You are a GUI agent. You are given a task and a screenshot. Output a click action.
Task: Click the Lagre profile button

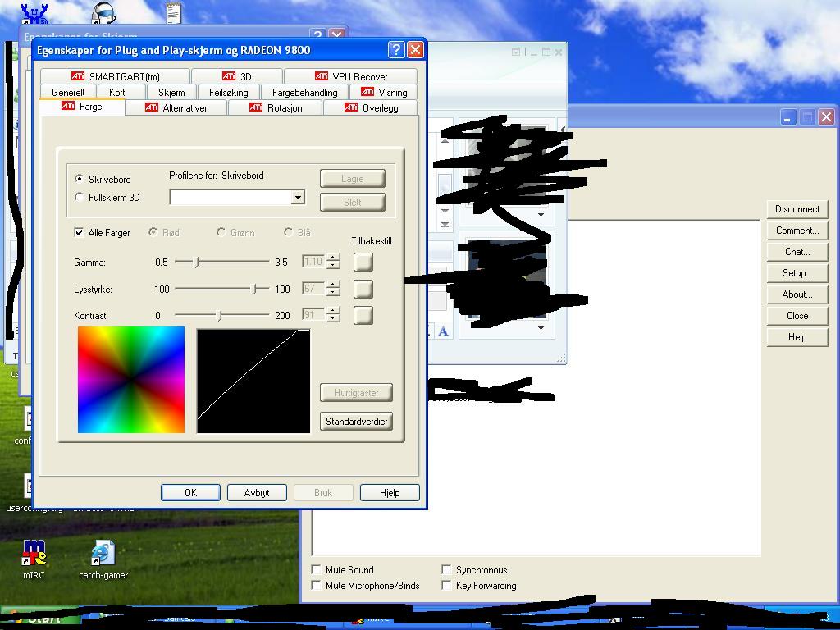[x=353, y=178]
